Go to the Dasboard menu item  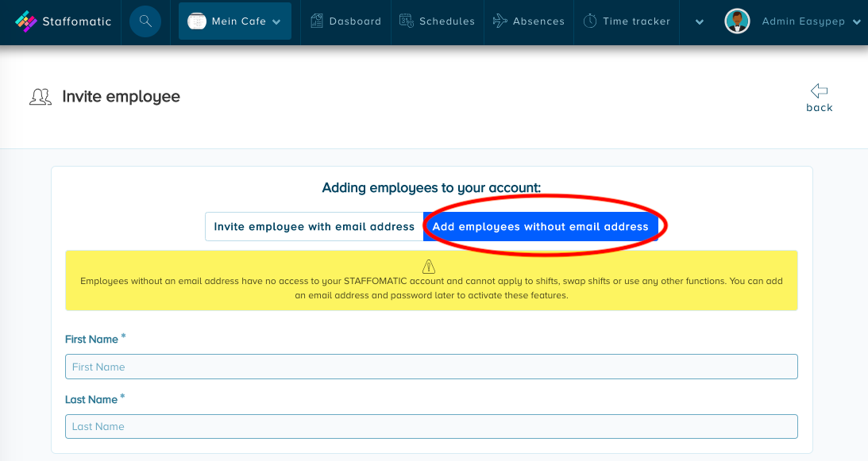point(346,21)
